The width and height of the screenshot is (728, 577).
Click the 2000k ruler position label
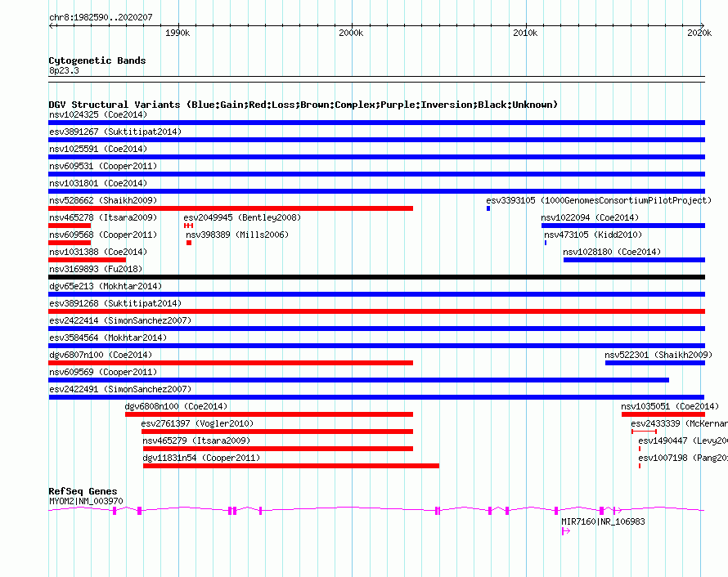point(351,33)
